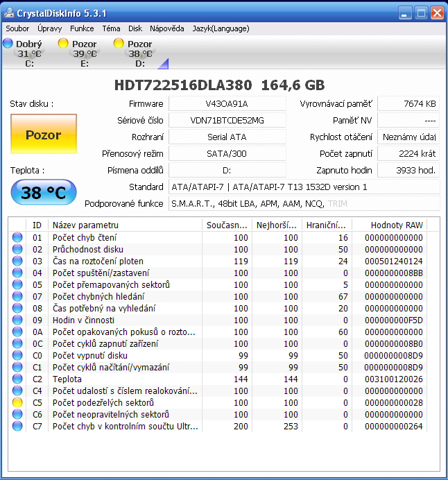Click the 3933 hod. power-on hours field

[408, 170]
